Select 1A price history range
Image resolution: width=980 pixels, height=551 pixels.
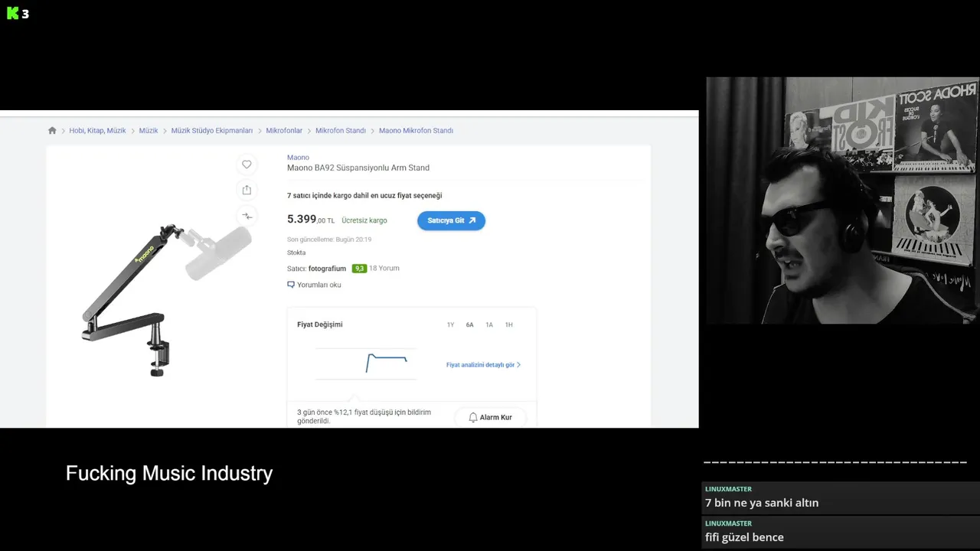click(489, 325)
